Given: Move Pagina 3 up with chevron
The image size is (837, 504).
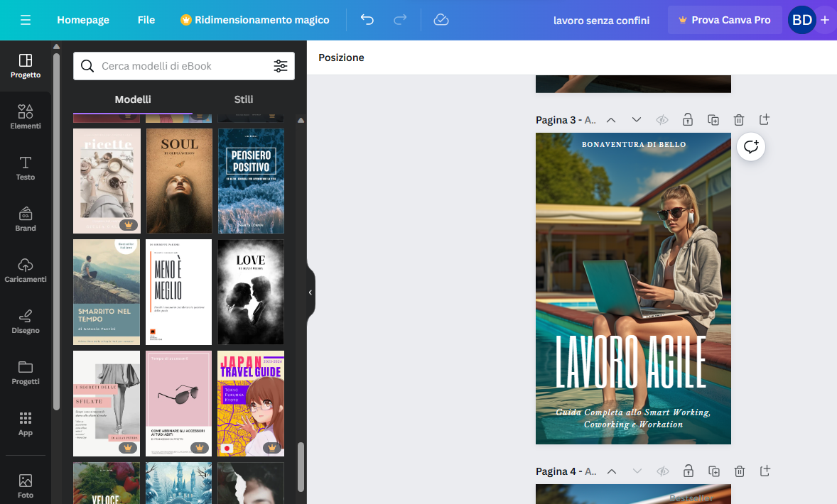Looking at the screenshot, I should 611,120.
